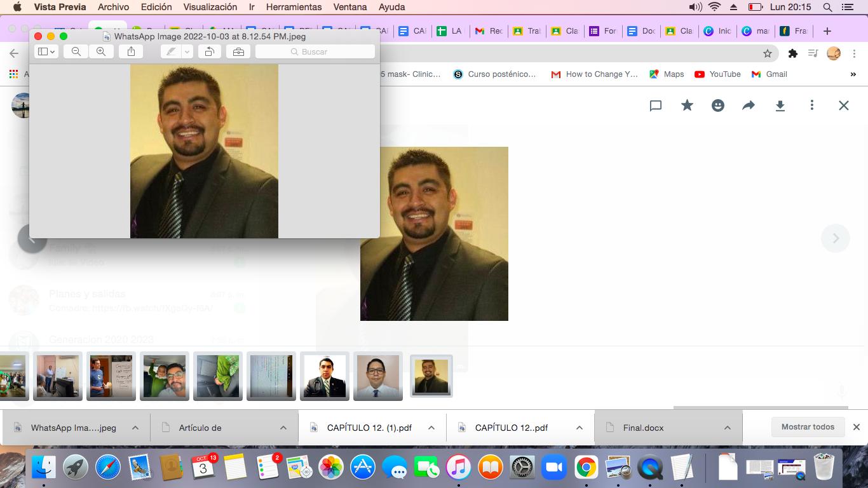Switch to the 'LA' sheets tab
868x488 pixels.
[x=451, y=31]
